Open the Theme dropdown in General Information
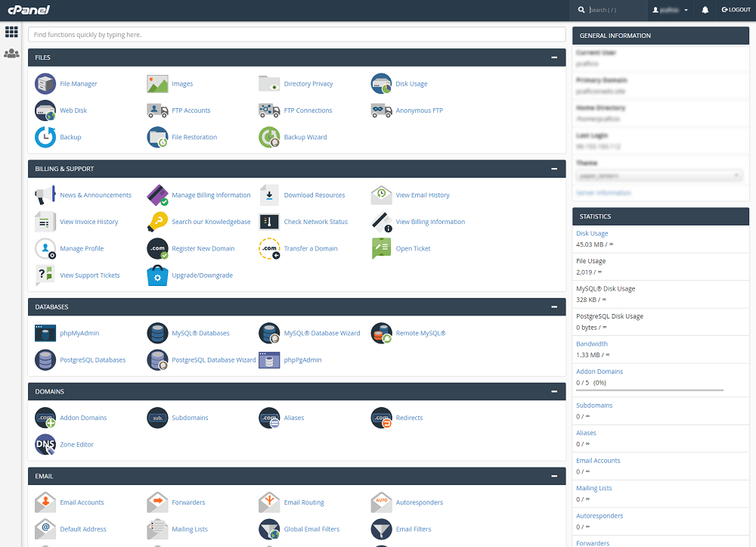756x547 pixels. (x=659, y=176)
